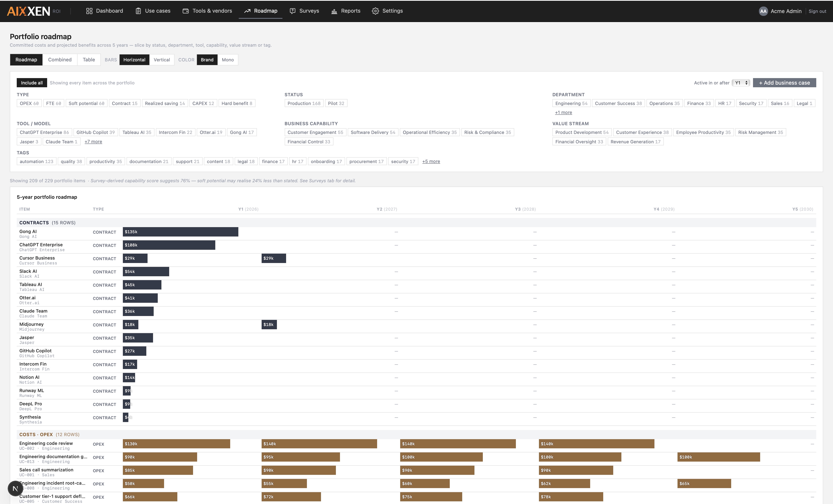
Task: Click the Reports bar-chart icon
Action: pyautogui.click(x=334, y=11)
